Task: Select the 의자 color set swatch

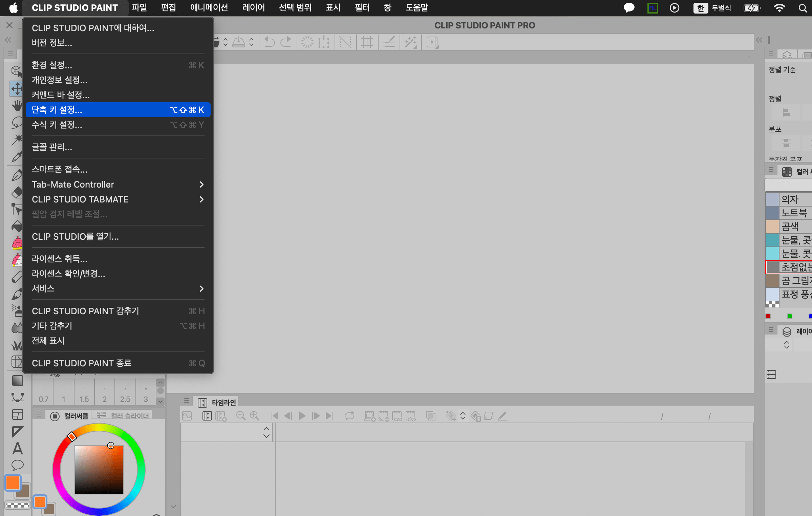Action: coord(772,199)
